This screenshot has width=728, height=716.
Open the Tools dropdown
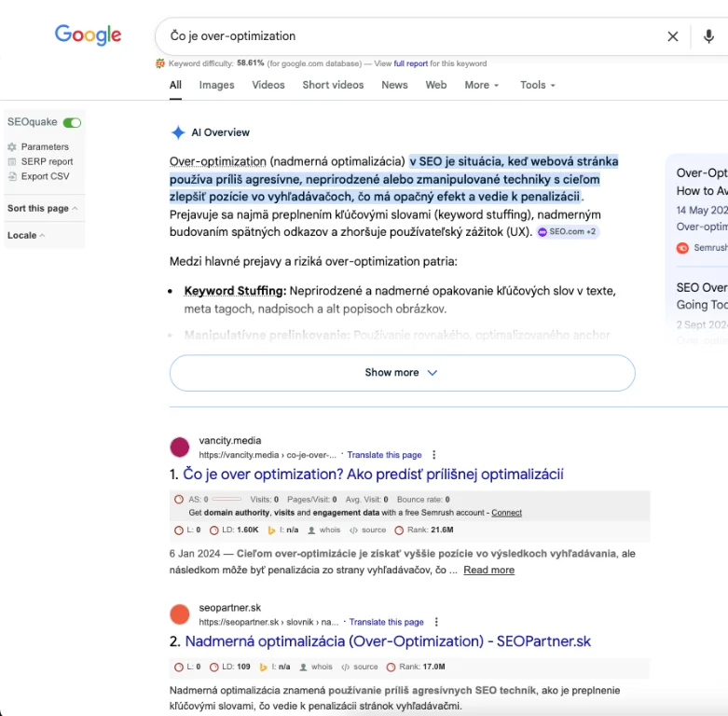click(x=537, y=85)
